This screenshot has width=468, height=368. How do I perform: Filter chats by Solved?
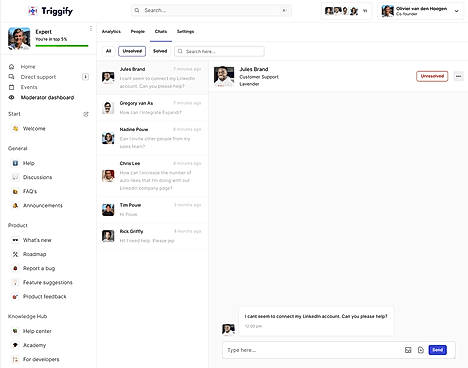coord(160,51)
